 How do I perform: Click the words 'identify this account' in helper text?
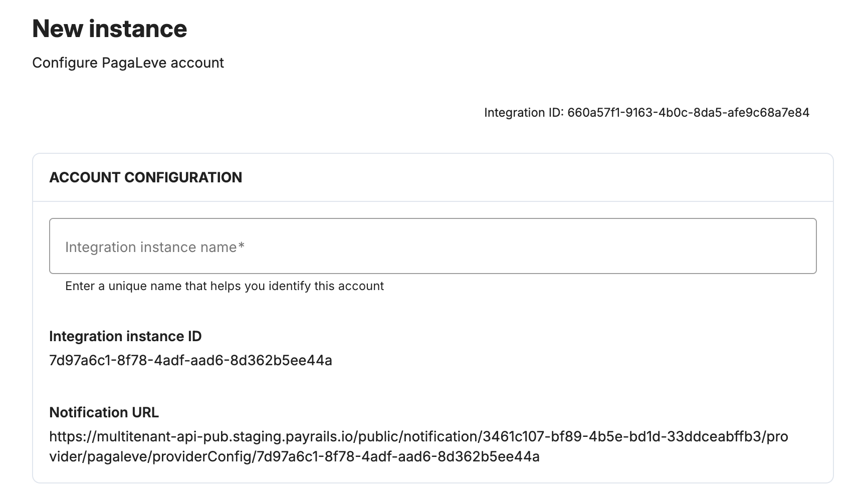click(326, 286)
